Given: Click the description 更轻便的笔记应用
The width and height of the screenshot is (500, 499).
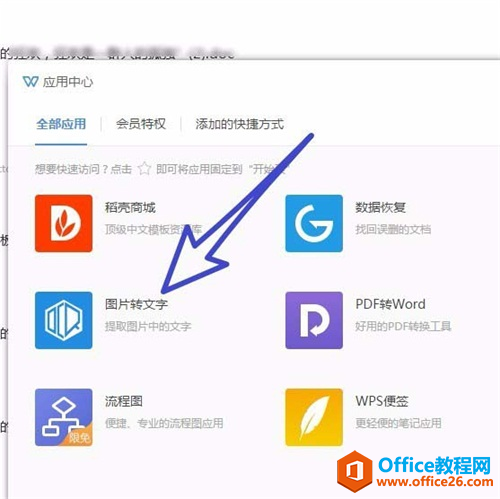Looking at the screenshot, I should 398,423.
